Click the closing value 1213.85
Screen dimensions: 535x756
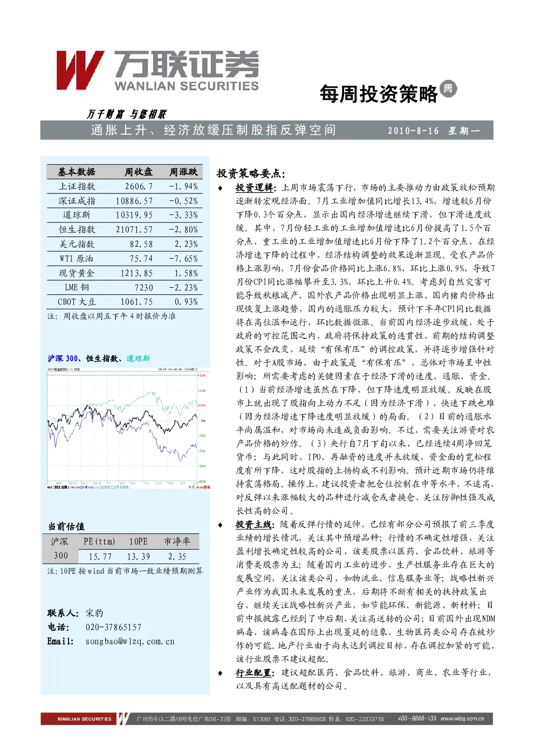point(136,273)
